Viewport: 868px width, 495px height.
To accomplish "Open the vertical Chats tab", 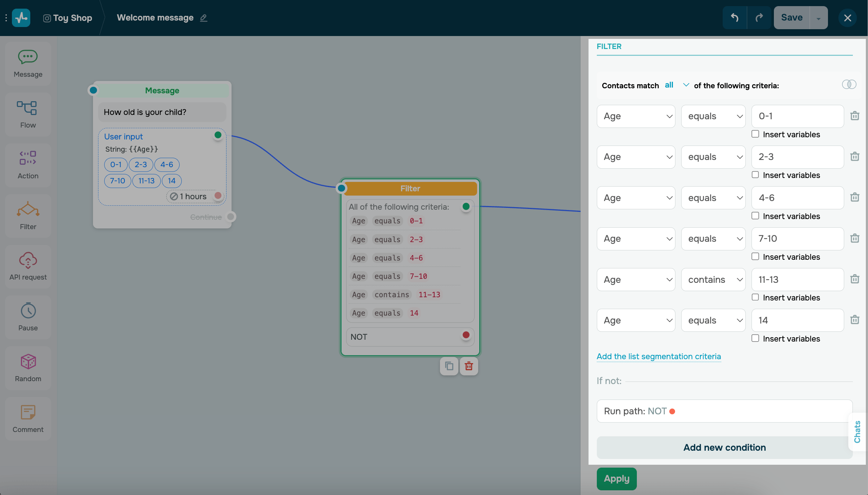I will [x=857, y=432].
